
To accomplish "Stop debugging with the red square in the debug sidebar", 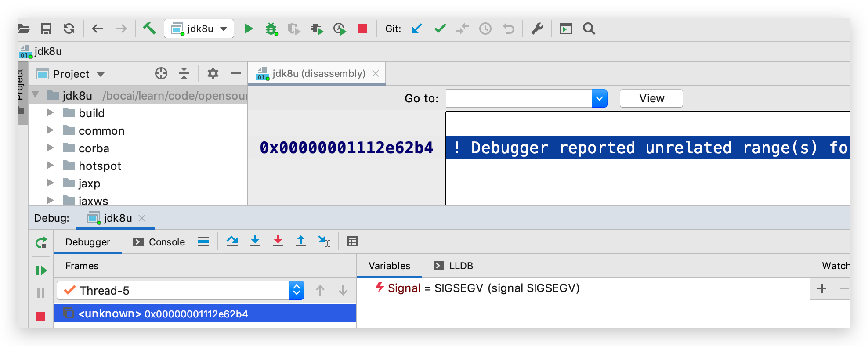I will 41,317.
